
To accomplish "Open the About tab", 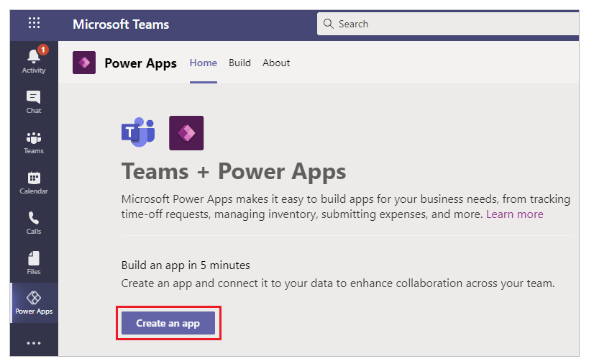I will 276,63.
